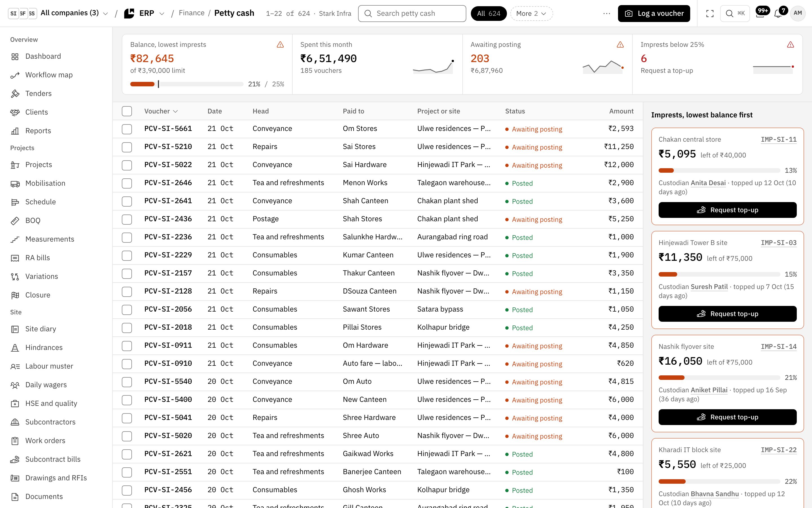Click the Reports bar chart icon
The width and height of the screenshot is (812, 508).
point(15,131)
